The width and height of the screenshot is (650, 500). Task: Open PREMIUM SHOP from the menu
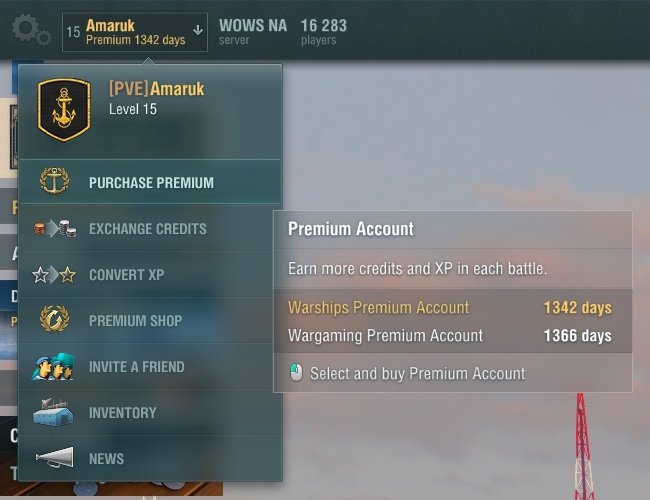click(150, 320)
